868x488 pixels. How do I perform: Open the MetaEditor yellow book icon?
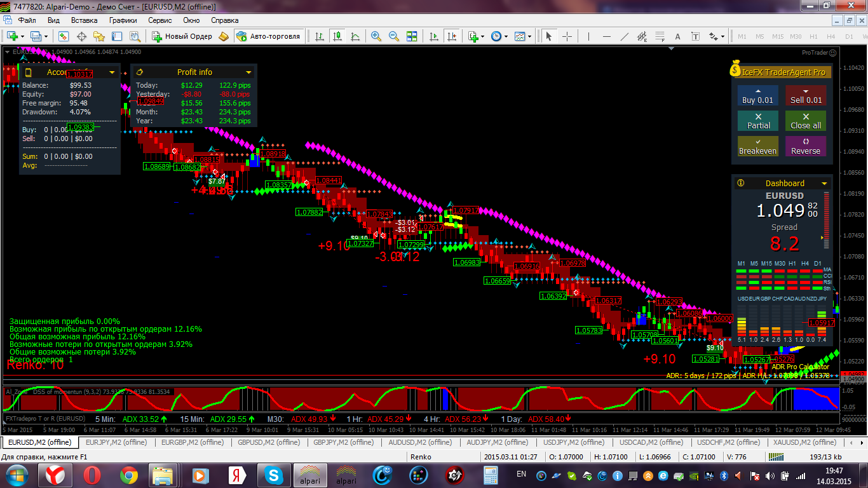[224, 36]
